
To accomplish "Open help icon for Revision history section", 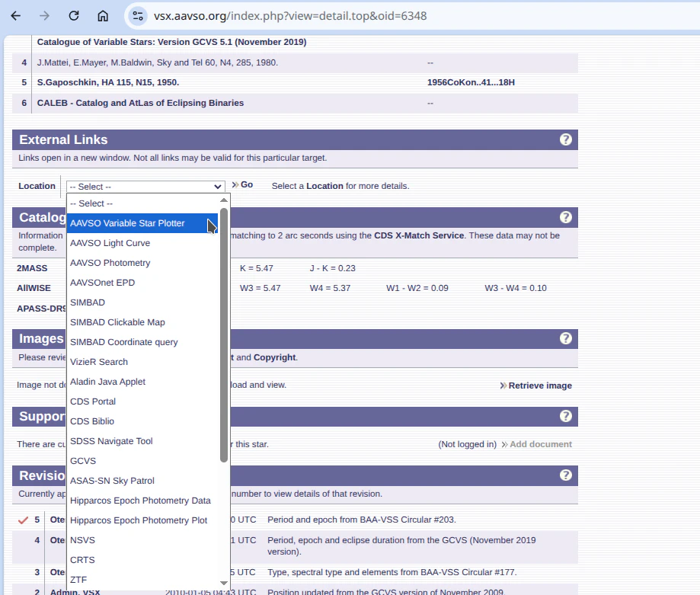I will 566,475.
